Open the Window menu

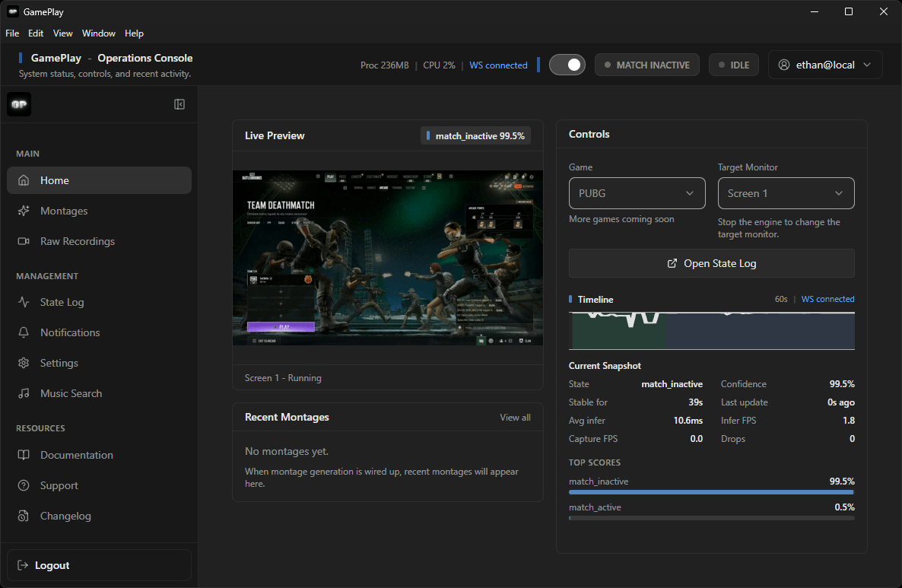tap(98, 33)
